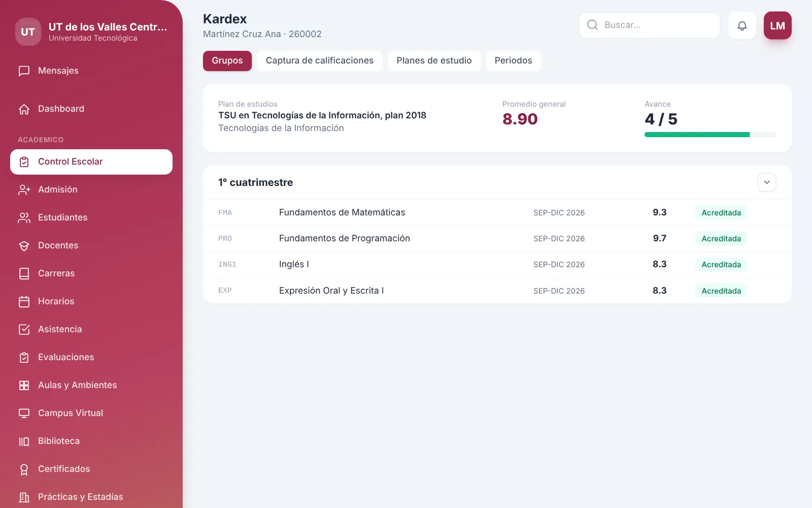Click the Avance progress bar
Viewport: 812px width, 508px height.
coord(710,135)
